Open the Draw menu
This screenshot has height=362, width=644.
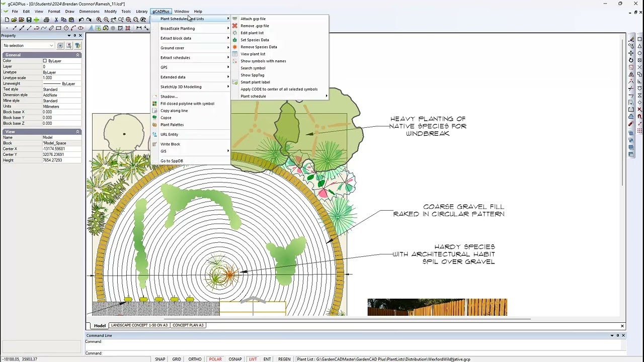[x=69, y=11]
